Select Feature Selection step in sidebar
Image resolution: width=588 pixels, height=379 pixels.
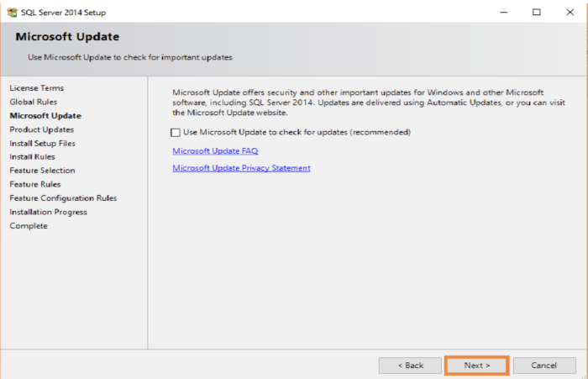point(42,171)
